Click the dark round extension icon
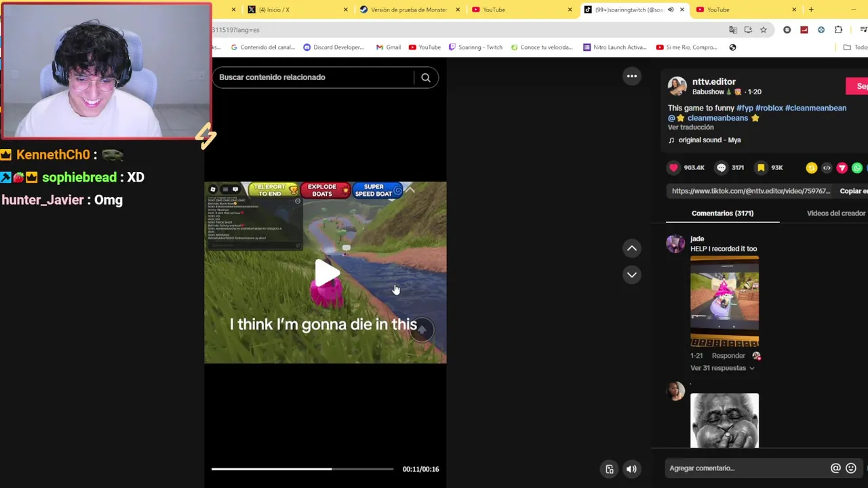This screenshot has width=868, height=488. click(x=787, y=30)
